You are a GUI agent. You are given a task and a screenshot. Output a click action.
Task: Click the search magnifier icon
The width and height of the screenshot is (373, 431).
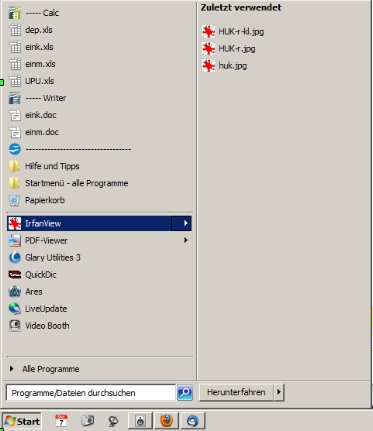[185, 393]
